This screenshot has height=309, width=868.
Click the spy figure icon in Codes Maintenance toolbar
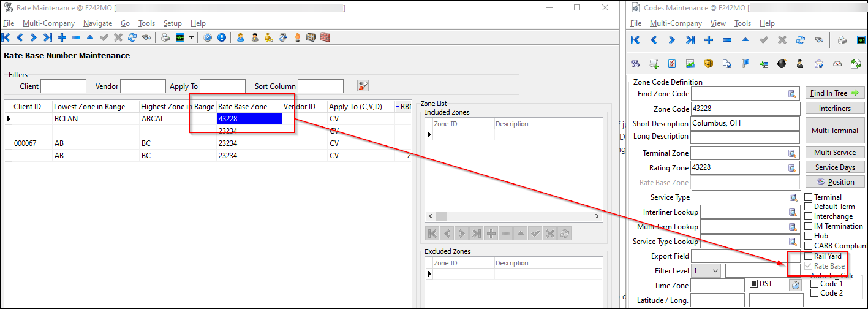coord(800,64)
